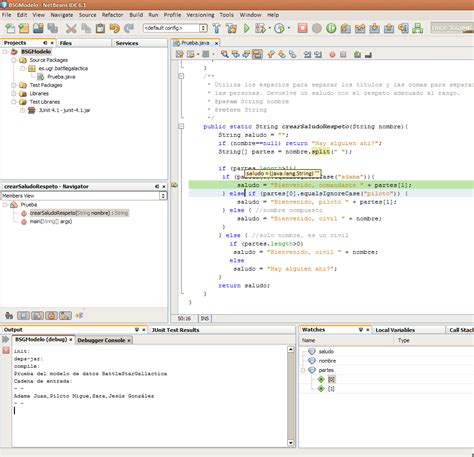Click red stop icon in Output panel
The image size is (474, 457).
6,350
